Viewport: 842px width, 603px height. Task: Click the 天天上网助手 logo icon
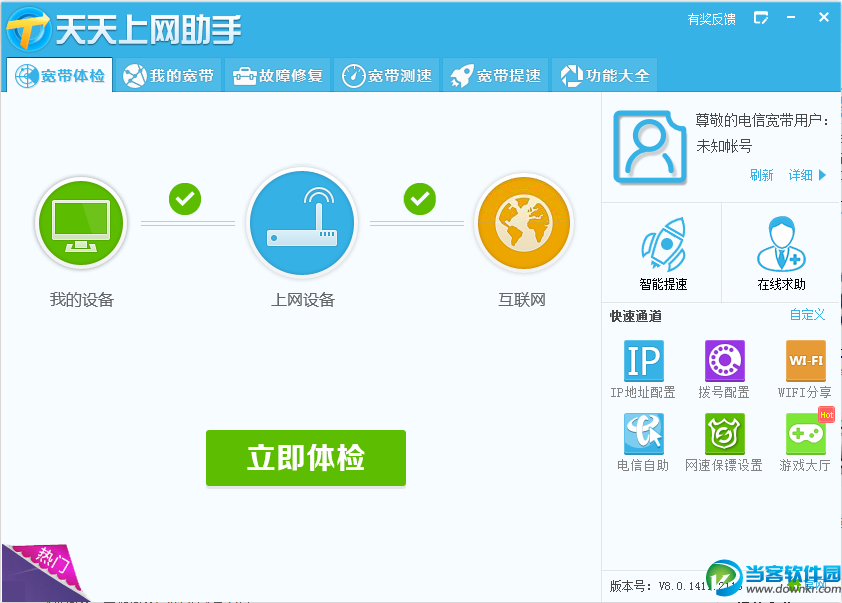[x=29, y=29]
